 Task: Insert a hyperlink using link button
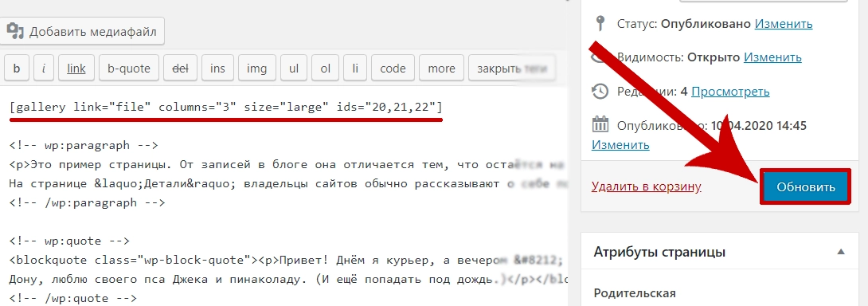(76, 69)
